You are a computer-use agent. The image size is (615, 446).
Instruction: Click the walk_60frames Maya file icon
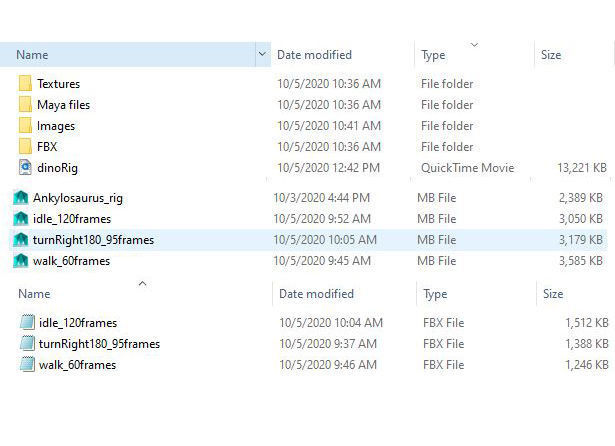20,261
